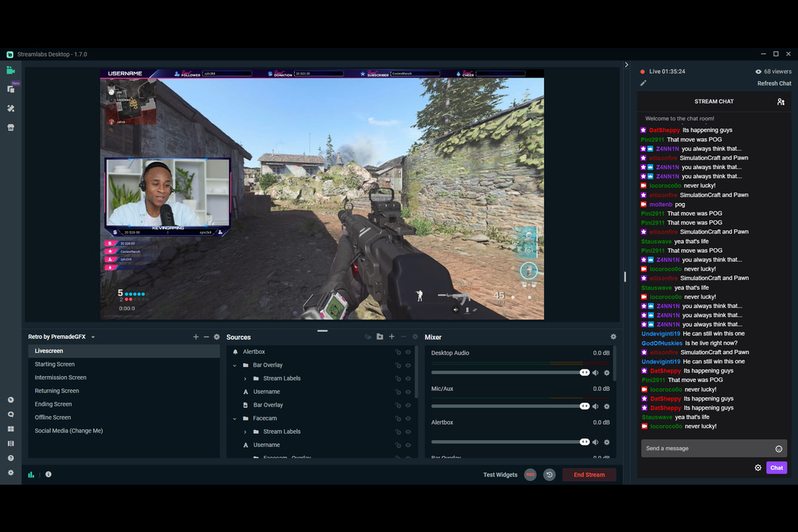Viewport: 798px width, 532px height.
Task: Collapse the chat panel arrow
Action: pyautogui.click(x=627, y=65)
